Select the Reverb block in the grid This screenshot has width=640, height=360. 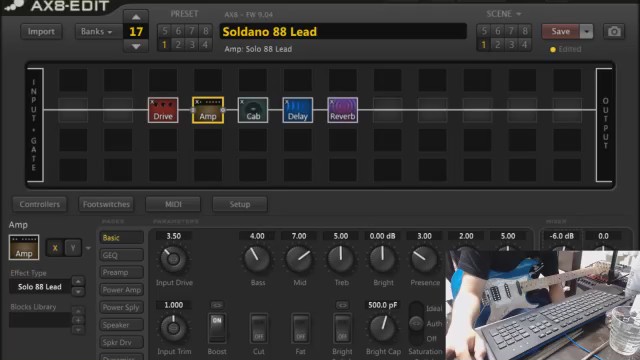(x=342, y=110)
